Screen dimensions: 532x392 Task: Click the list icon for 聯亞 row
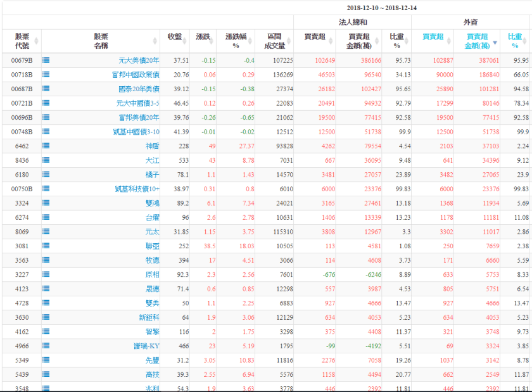46,246
